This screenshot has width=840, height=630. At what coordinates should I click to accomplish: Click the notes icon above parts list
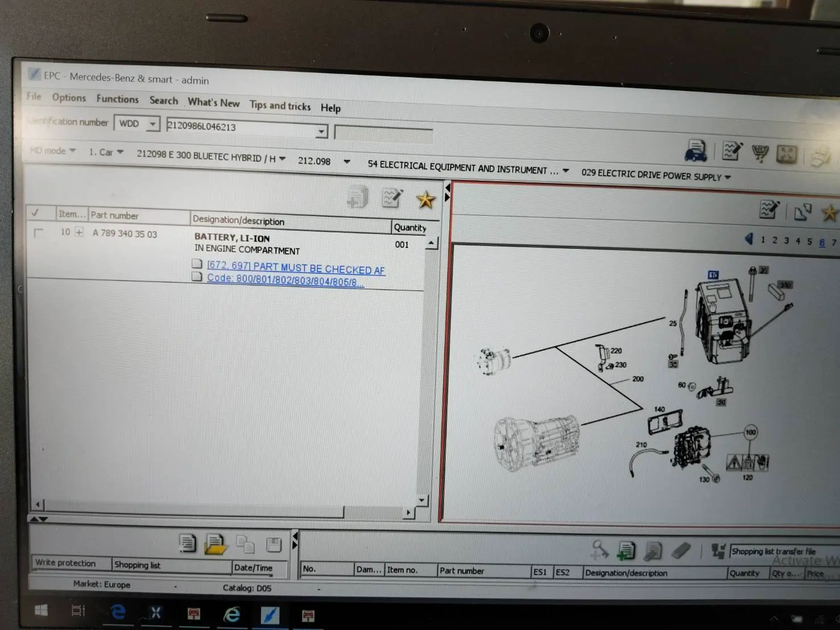pos(392,198)
